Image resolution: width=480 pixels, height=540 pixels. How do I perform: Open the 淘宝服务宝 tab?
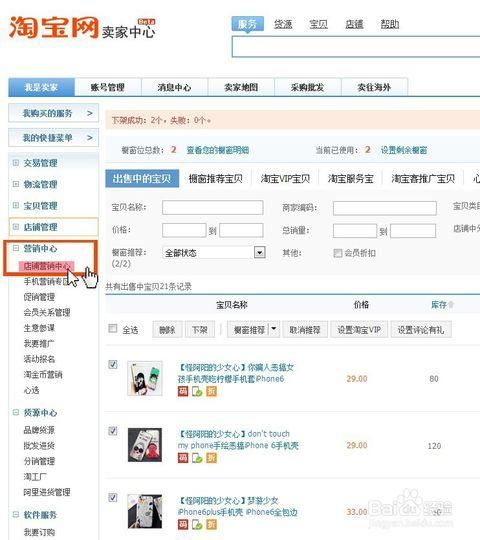[x=351, y=178]
